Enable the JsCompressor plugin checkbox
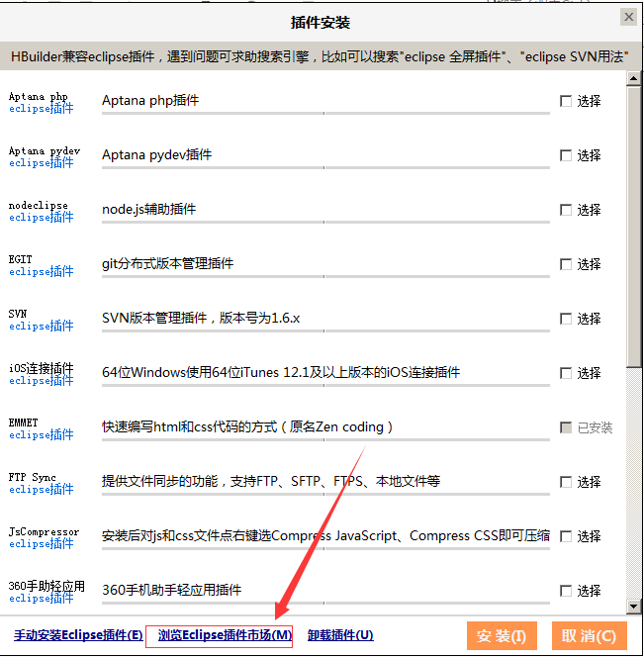 click(x=566, y=536)
